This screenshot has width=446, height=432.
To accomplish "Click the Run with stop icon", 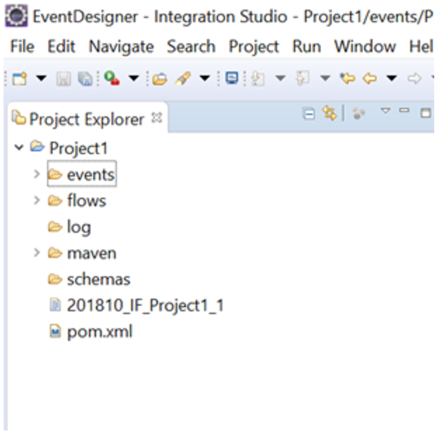I will (112, 78).
